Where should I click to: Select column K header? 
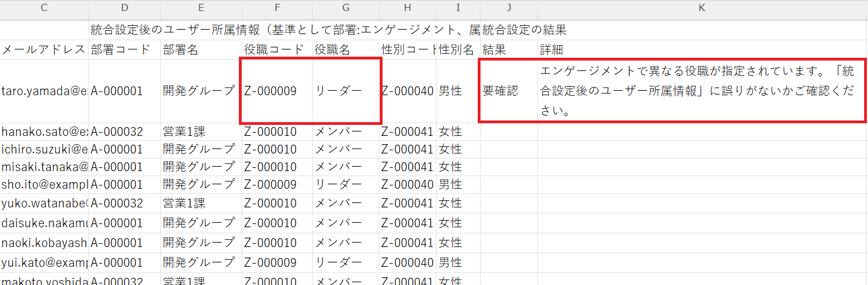click(702, 8)
